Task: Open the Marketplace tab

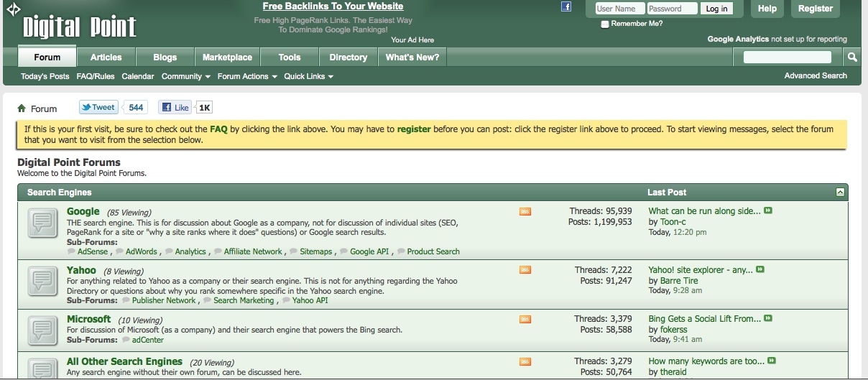Action: click(227, 57)
